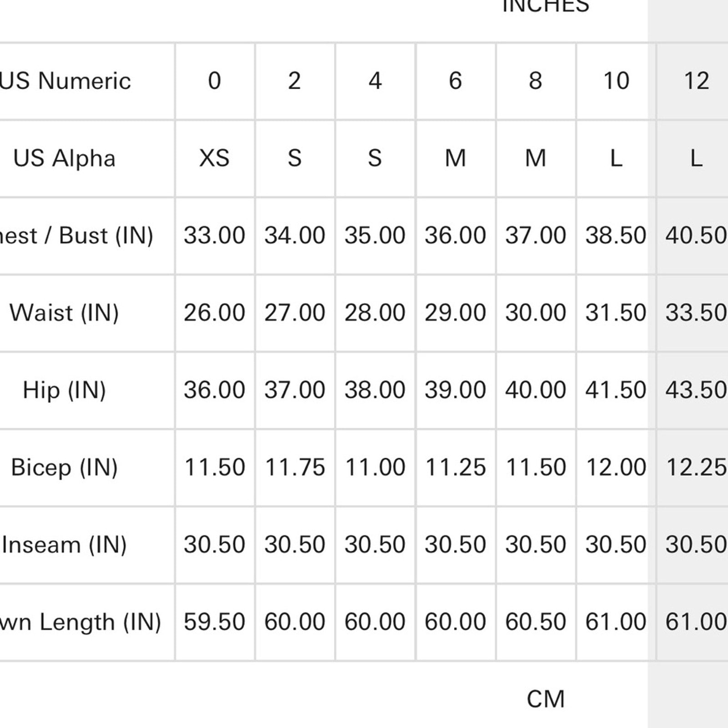This screenshot has width=728, height=728.
Task: Select the 11.75 bicep value
Action: 295,468
